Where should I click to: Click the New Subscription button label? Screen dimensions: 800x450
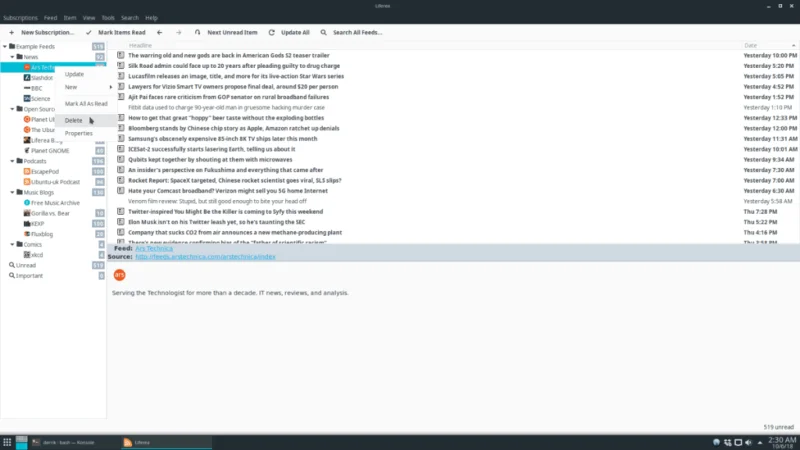pos(47,32)
